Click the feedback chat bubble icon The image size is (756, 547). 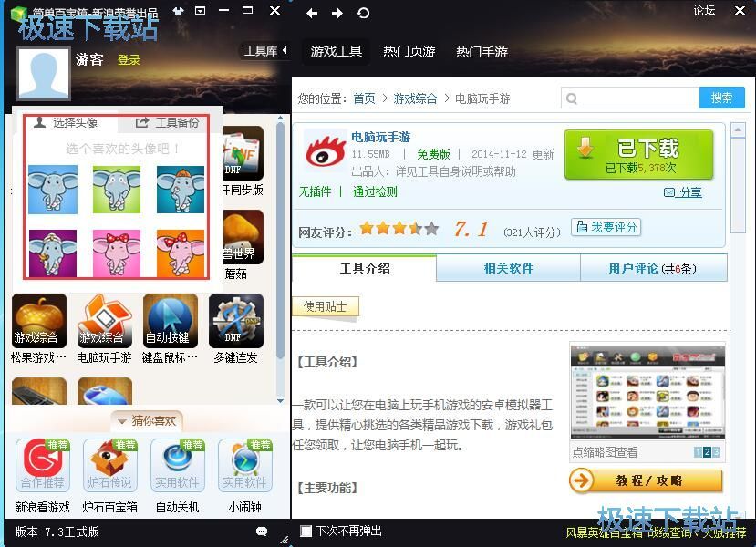(262, 532)
